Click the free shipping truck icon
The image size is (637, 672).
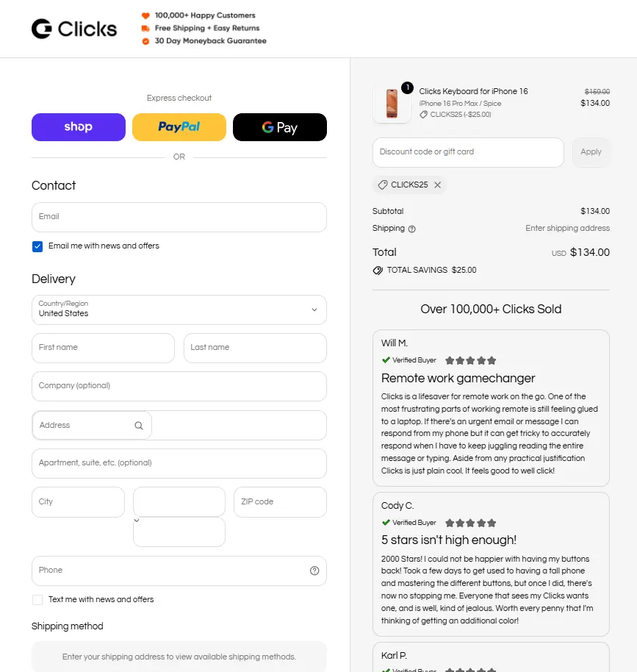(x=145, y=28)
